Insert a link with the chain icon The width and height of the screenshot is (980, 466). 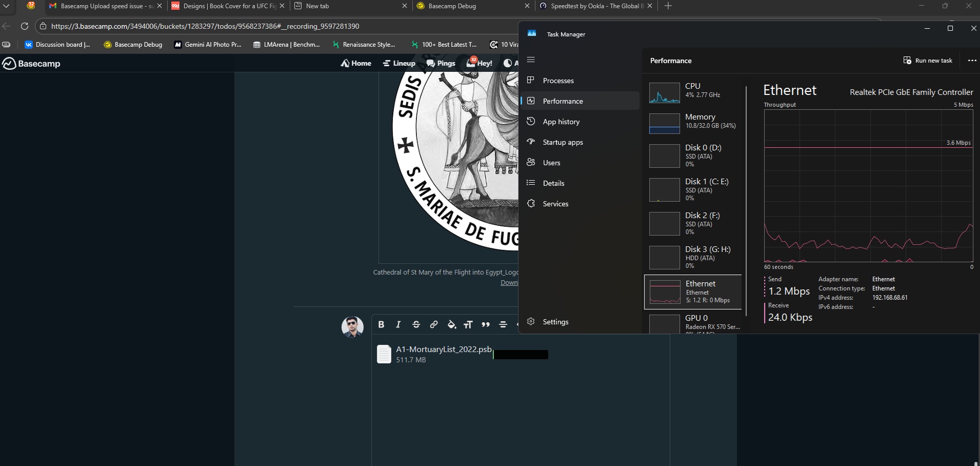pyautogui.click(x=433, y=324)
